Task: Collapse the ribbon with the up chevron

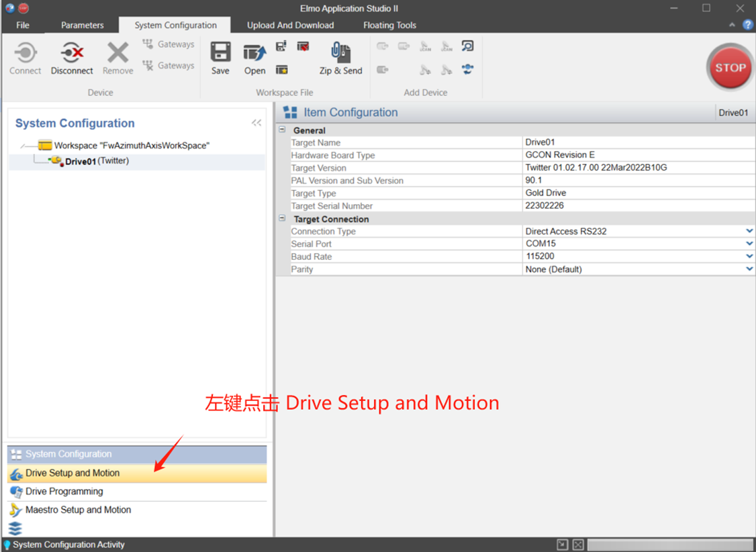Action: coord(732,25)
